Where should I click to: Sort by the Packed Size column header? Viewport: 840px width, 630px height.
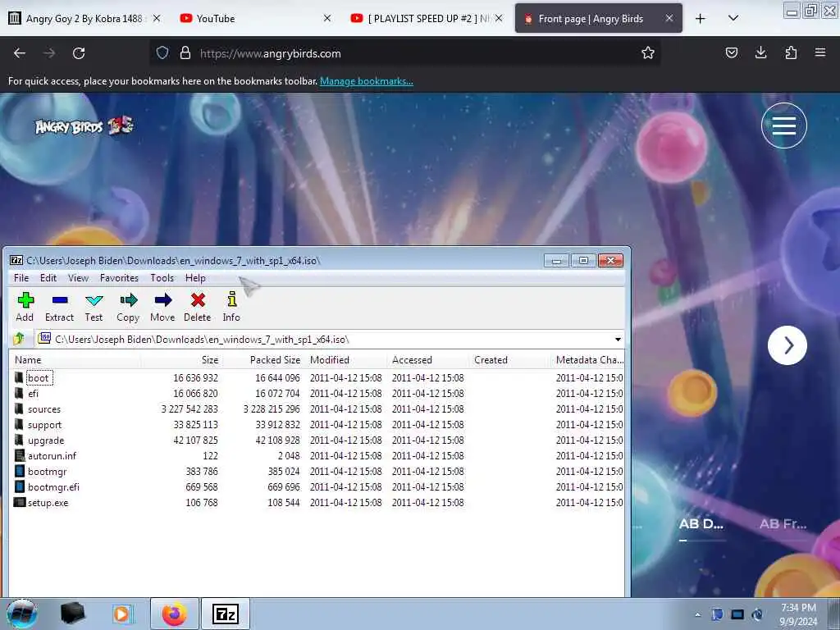(x=263, y=360)
